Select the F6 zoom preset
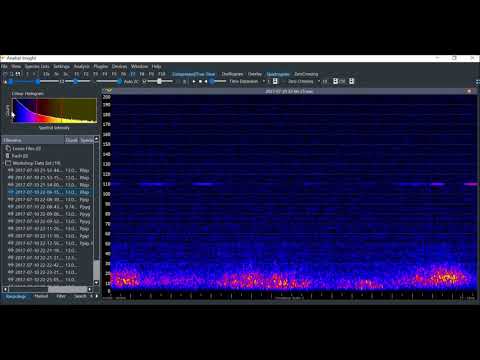The height and width of the screenshot is (360, 480). tap(123, 74)
